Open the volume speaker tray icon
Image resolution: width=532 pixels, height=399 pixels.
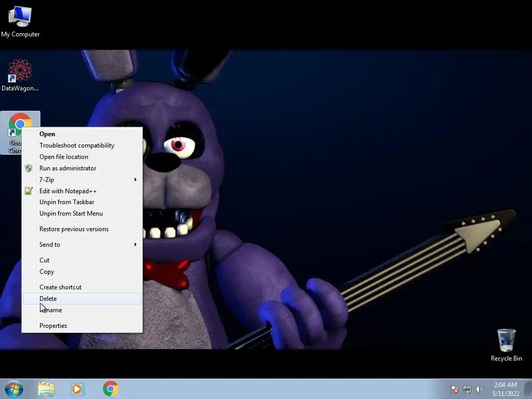[480, 389]
